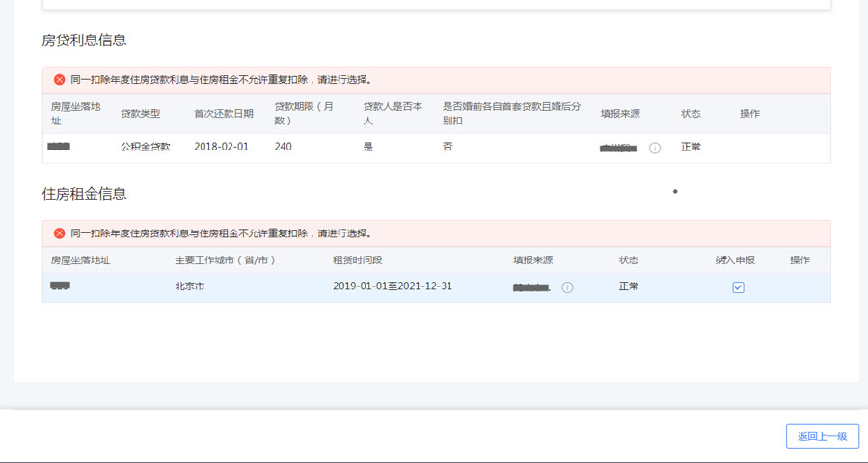Click the 返回上一级 button

point(822,436)
